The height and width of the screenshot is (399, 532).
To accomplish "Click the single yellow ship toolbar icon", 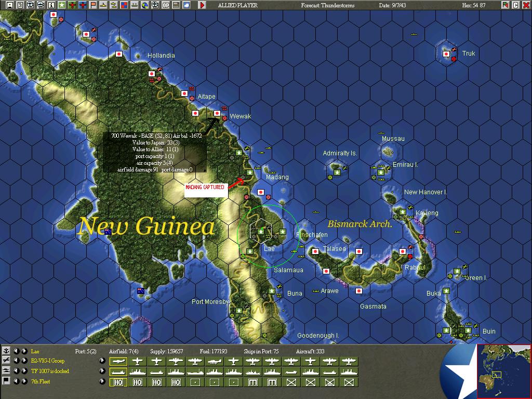I will [x=103, y=5].
